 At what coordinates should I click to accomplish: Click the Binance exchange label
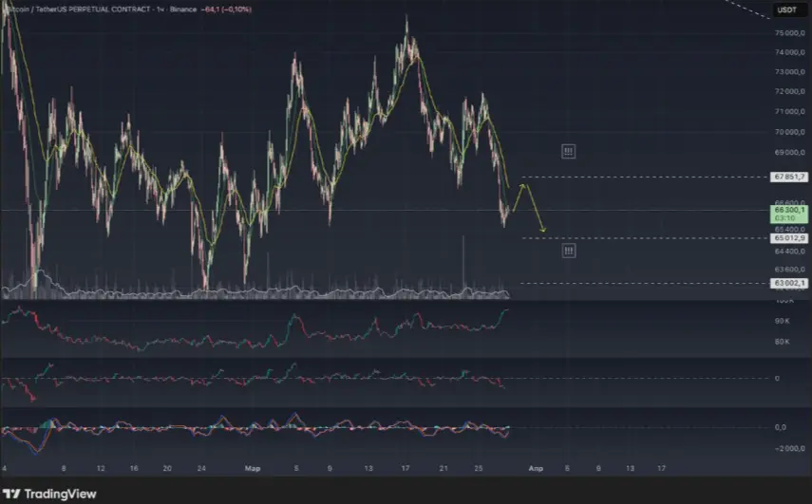pos(182,9)
